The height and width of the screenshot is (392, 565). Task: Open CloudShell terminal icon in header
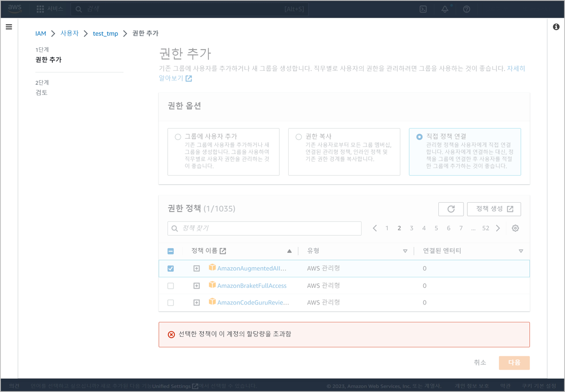click(x=423, y=9)
